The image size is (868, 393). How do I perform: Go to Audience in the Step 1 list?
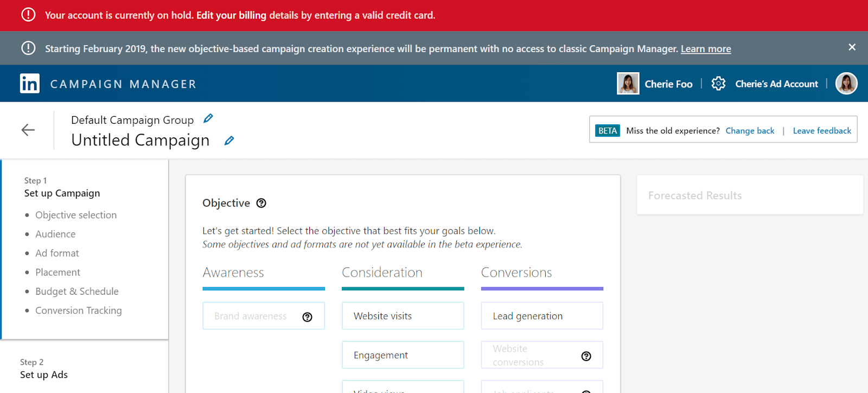click(55, 234)
